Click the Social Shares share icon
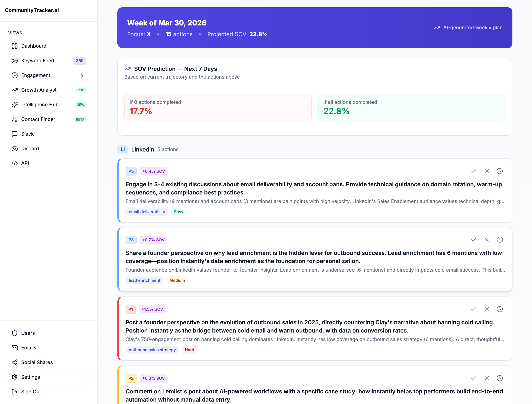 15,362
